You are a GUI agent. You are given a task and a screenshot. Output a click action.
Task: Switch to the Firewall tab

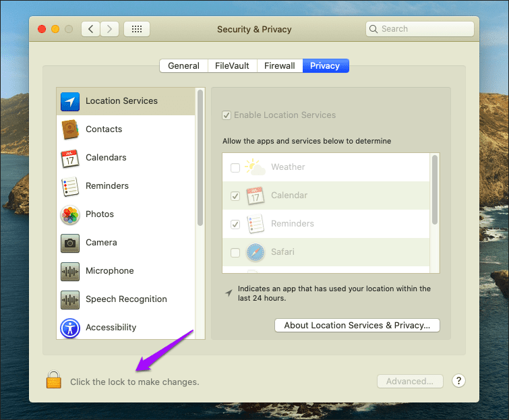click(280, 66)
